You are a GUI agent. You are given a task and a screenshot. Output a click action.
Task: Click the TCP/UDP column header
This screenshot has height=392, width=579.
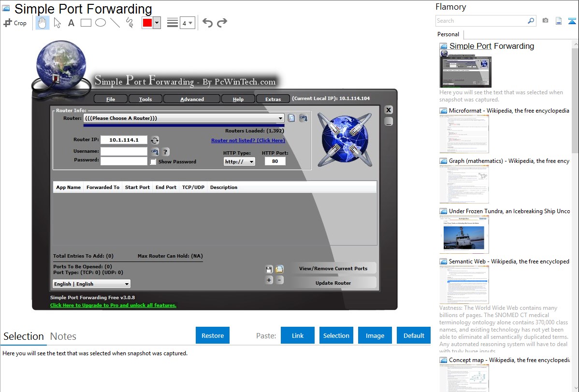click(x=193, y=188)
